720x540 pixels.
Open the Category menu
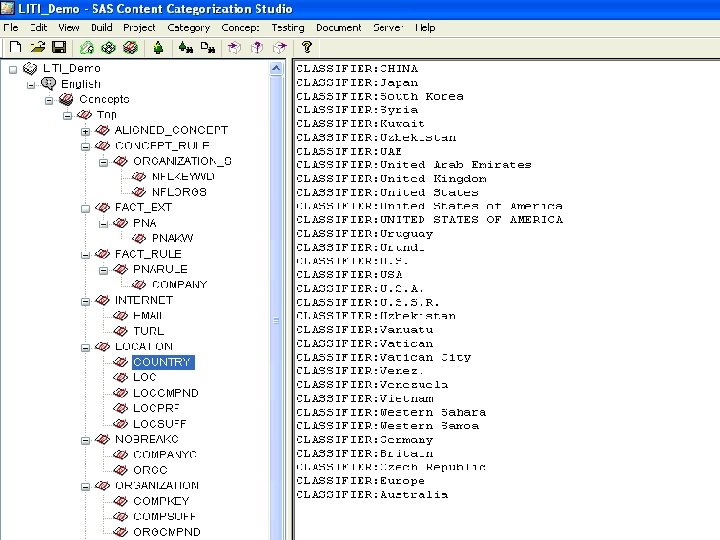coord(188,28)
